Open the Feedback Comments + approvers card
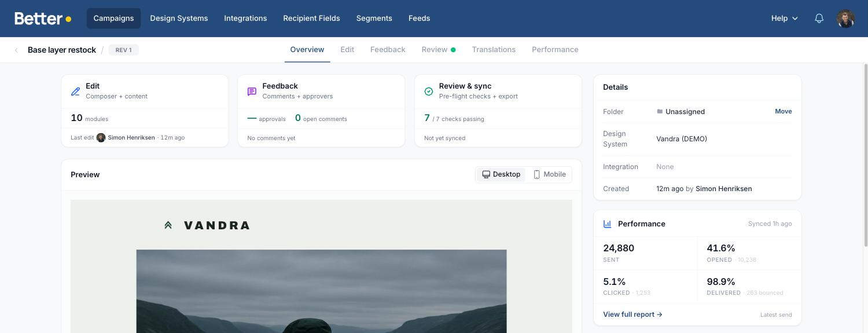Image resolution: width=868 pixels, height=333 pixels. [x=321, y=111]
